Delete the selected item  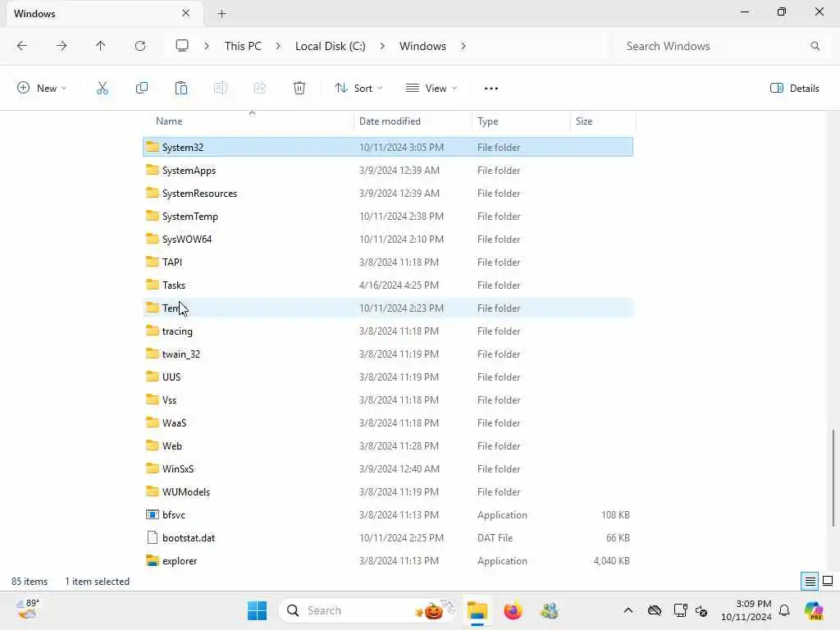pos(299,88)
